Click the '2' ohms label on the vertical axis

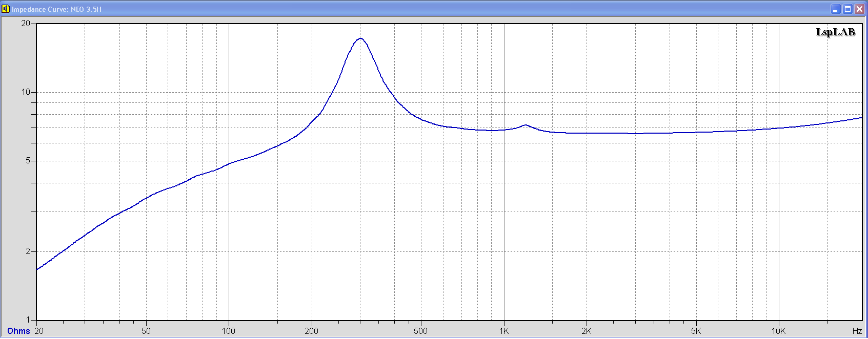coord(28,251)
